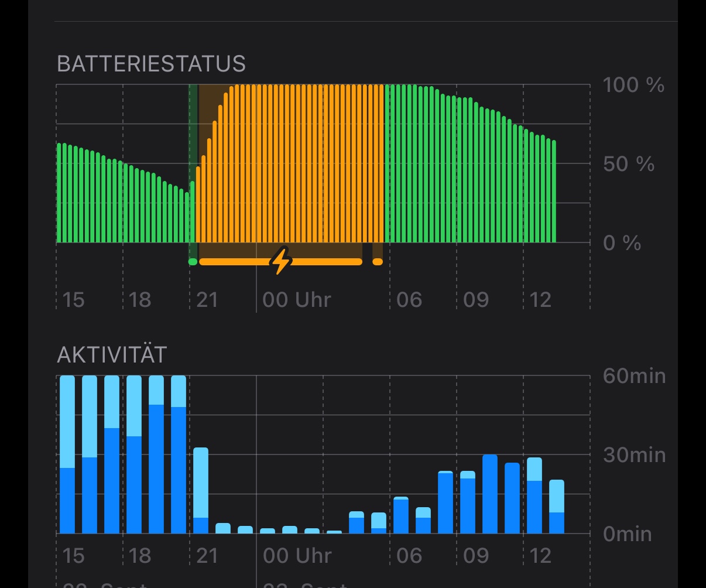This screenshot has width=706, height=588.
Task: Tap the orange charging bars at 00 Uhr
Action: coord(258,163)
